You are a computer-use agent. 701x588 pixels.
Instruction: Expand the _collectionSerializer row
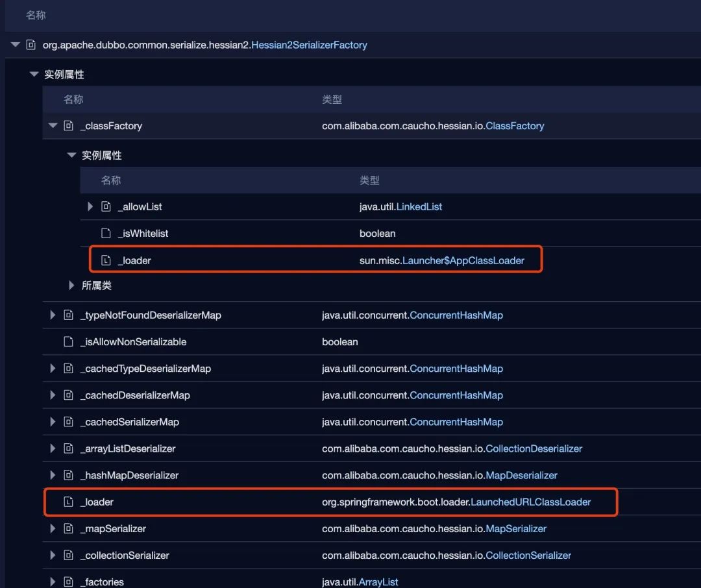point(53,555)
